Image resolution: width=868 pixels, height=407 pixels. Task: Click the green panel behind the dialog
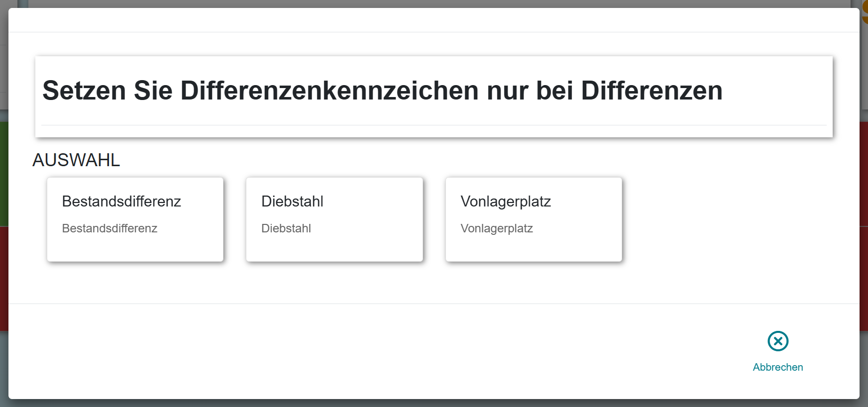(3, 174)
